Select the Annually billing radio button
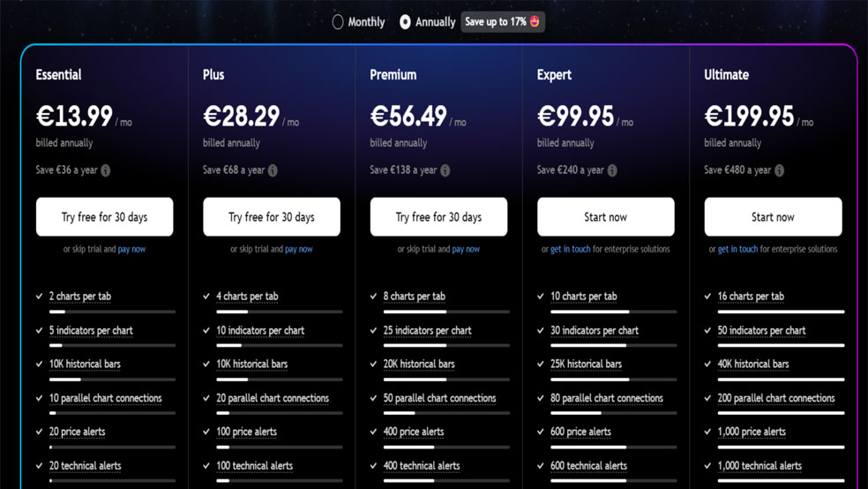Screen dimensions: 868x489 click(405, 22)
